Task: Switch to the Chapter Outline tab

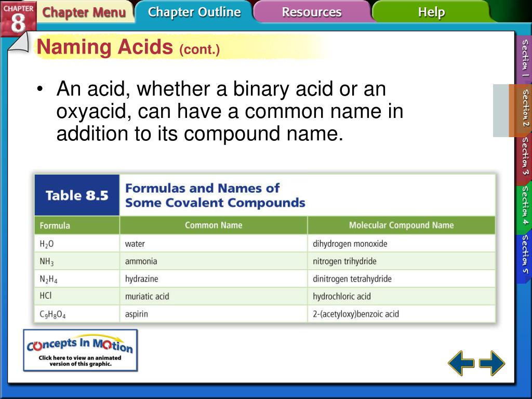Action: pyautogui.click(x=194, y=12)
